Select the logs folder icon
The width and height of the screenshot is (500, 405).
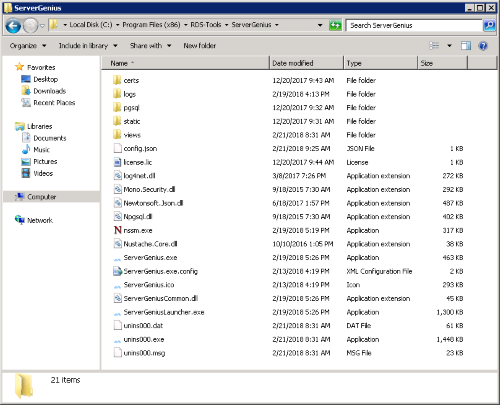[x=117, y=94]
